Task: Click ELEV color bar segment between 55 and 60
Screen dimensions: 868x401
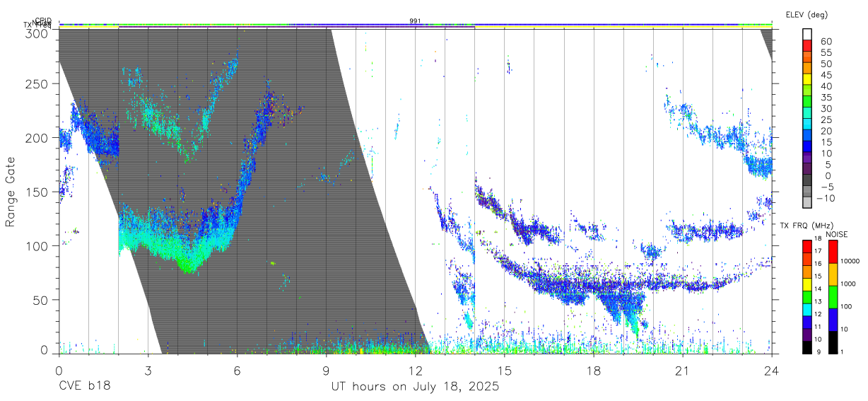Action: pos(808,46)
